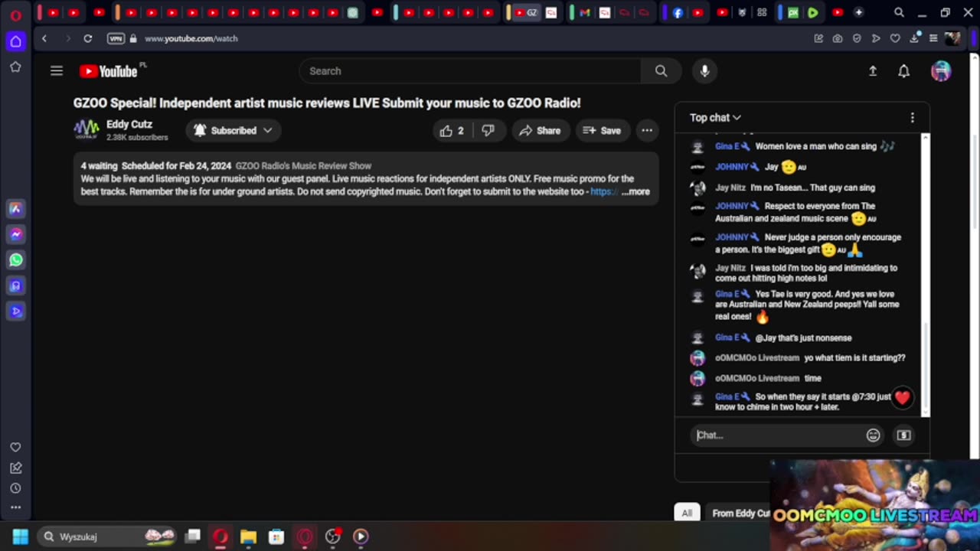Switch to the GZ YouTube browser tab
The width and height of the screenshot is (980, 551).
pos(526,13)
